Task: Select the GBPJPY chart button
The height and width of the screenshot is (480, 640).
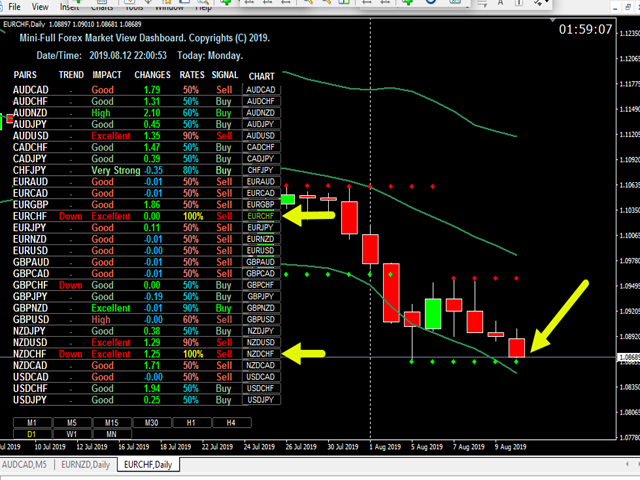Action: click(261, 296)
